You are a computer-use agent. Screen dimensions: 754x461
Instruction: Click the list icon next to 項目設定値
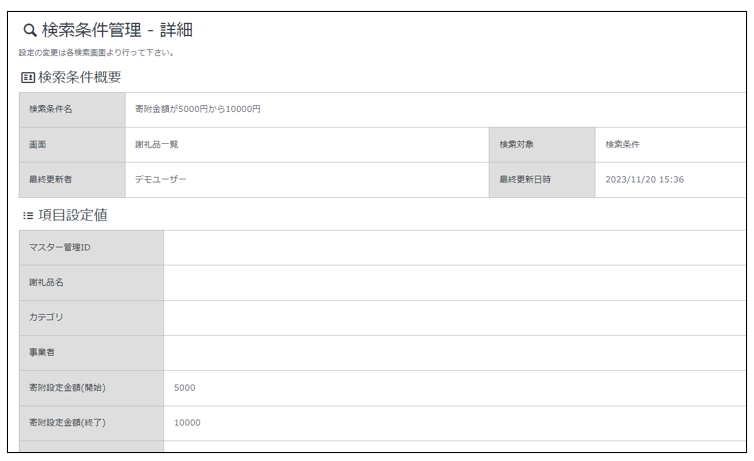[27, 214]
